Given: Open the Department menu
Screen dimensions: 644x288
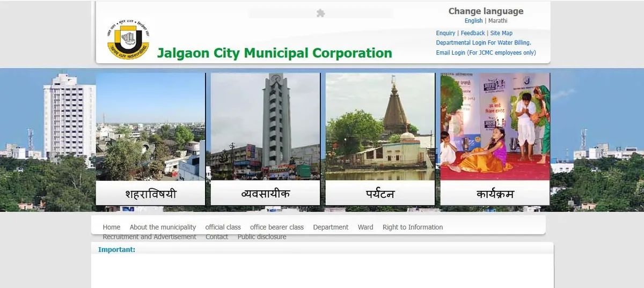Looking at the screenshot, I should coord(331,227).
